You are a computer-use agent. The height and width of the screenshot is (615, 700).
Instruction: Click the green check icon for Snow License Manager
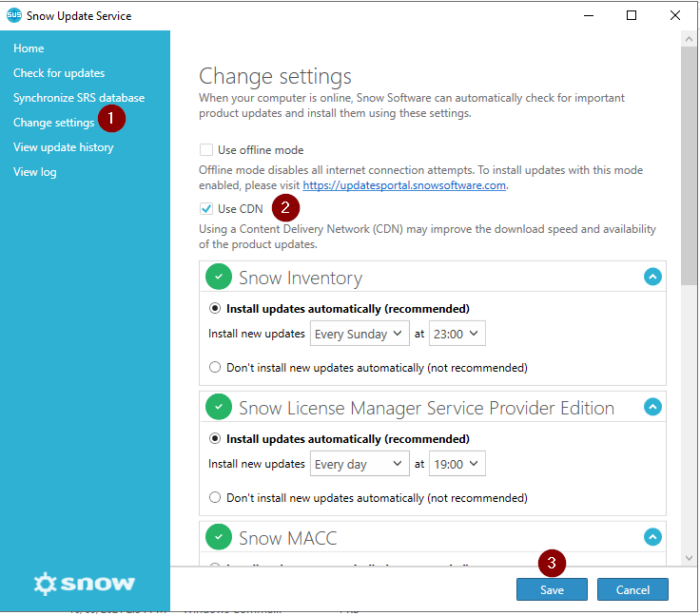click(x=219, y=407)
